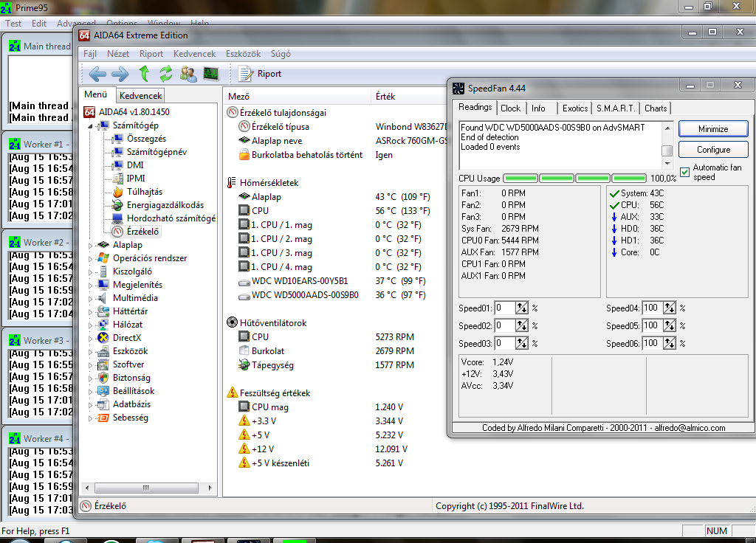Adjust the Speed01 spinner arrows

point(522,308)
